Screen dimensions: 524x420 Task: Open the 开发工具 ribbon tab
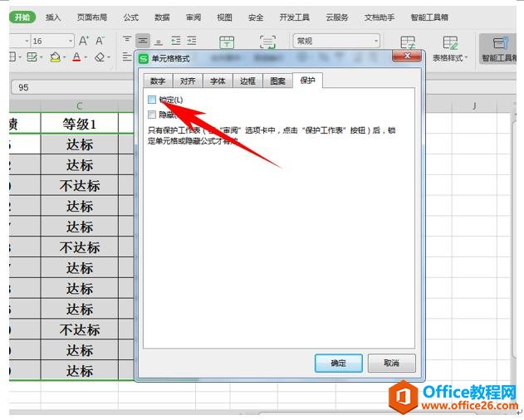[x=295, y=17]
